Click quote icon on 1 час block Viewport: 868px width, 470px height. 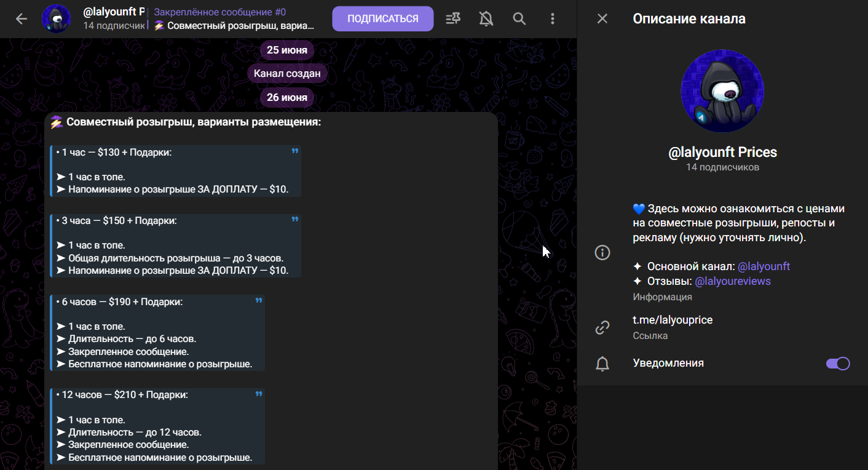pyautogui.click(x=294, y=151)
